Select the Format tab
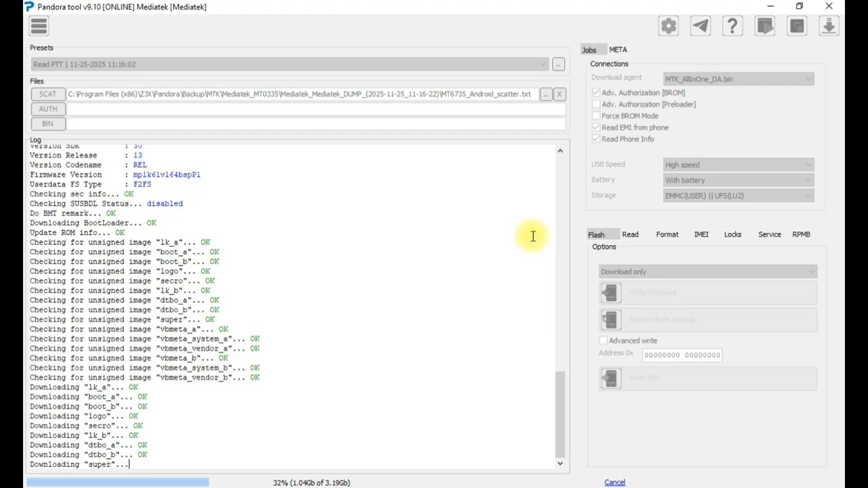 pyautogui.click(x=667, y=235)
